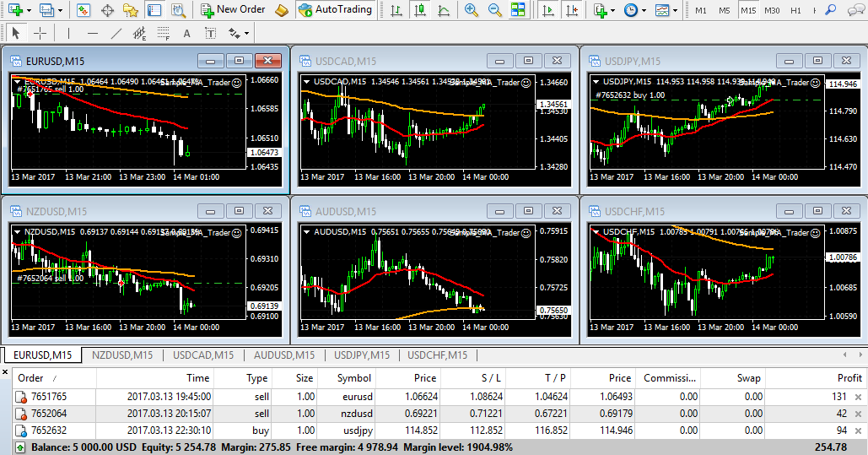
Task: Click the Zoom In magnifier icon
Action: tap(471, 10)
